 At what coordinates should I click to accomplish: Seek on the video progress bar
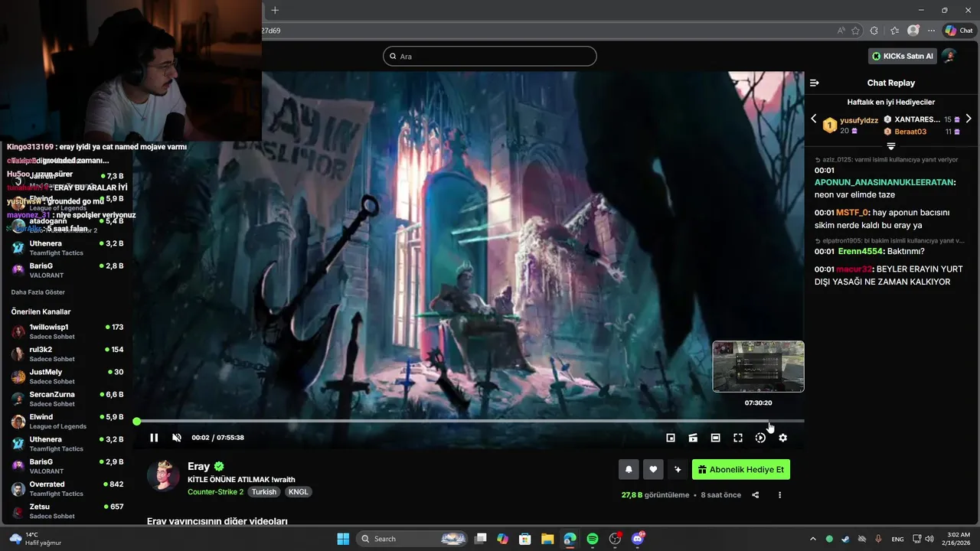[x=470, y=421]
